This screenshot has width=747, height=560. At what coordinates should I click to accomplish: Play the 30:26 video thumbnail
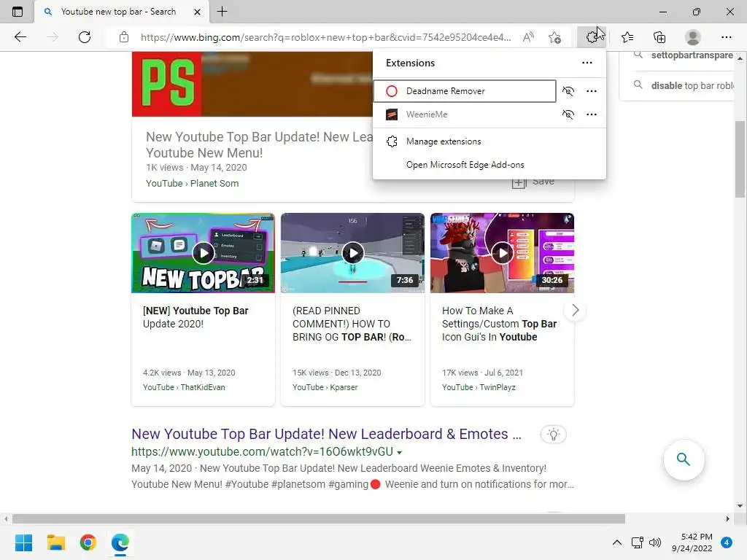502,253
